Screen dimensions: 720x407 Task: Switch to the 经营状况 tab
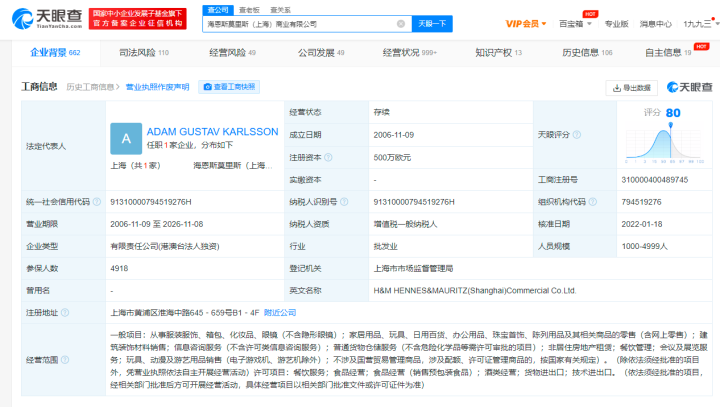click(410, 53)
